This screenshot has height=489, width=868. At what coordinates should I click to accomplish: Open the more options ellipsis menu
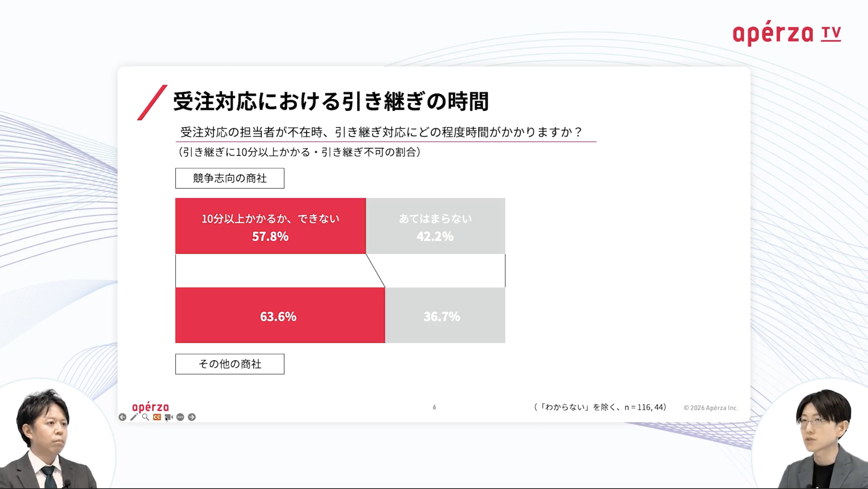(x=180, y=417)
